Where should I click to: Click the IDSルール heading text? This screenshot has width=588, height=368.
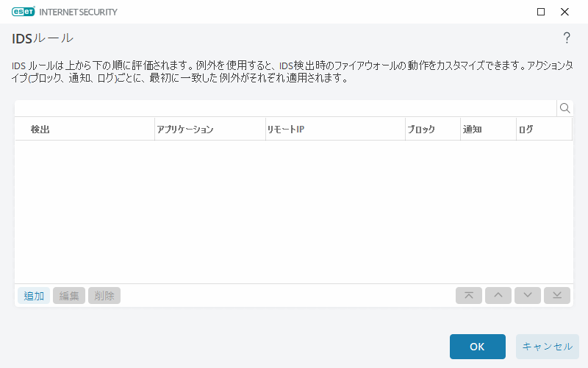tap(43, 38)
